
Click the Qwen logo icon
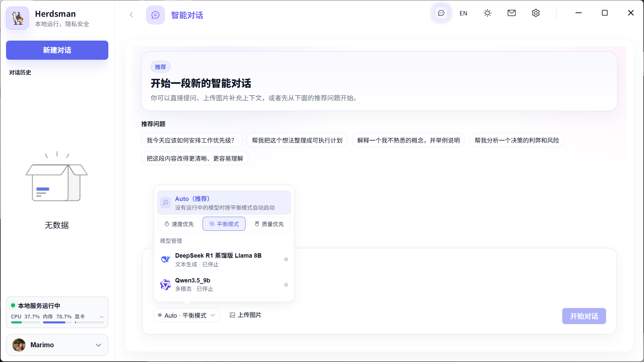[165, 285]
